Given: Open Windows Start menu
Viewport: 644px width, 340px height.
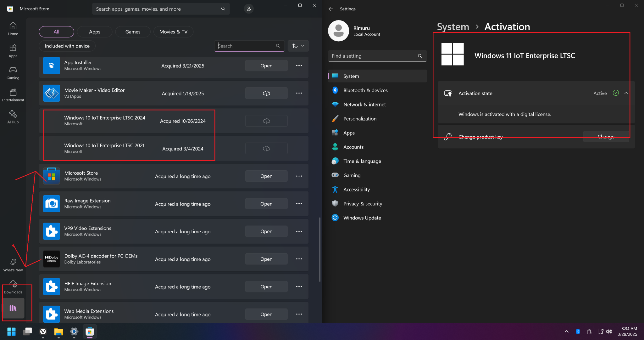Looking at the screenshot, I should pyautogui.click(x=11, y=331).
